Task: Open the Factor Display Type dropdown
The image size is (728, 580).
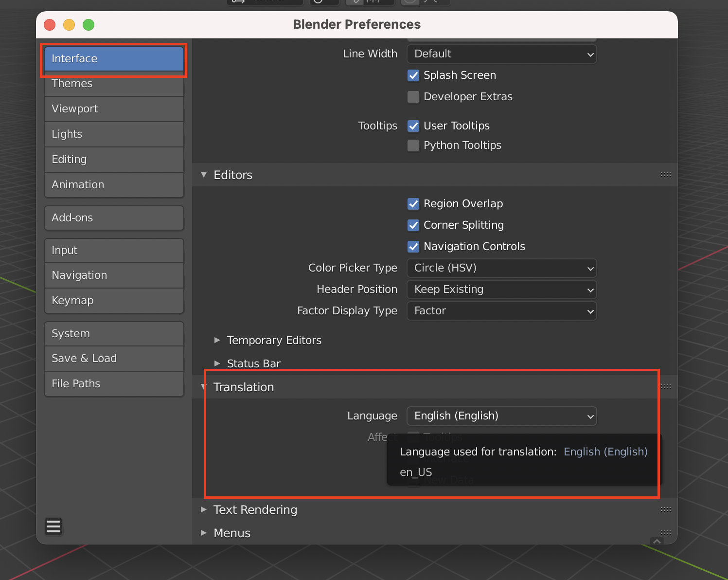Action: (501, 311)
